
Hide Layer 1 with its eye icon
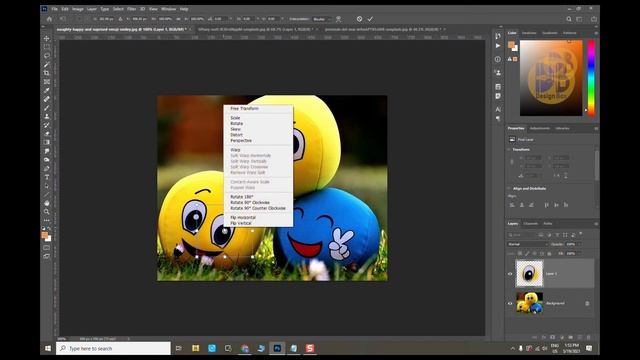click(x=510, y=274)
